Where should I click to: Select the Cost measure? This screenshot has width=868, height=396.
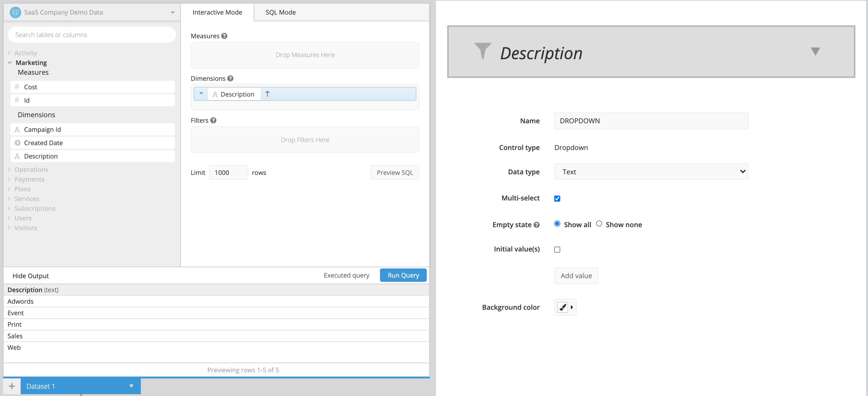click(x=93, y=87)
